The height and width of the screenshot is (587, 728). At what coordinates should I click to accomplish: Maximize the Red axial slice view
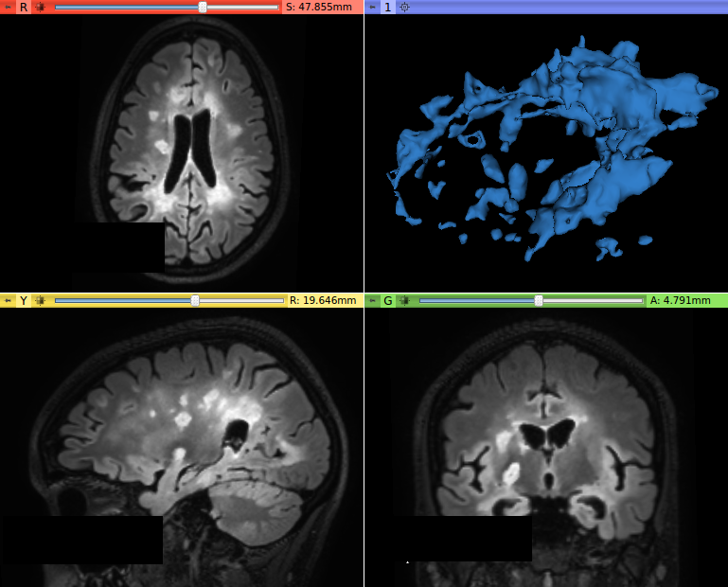coord(40,7)
